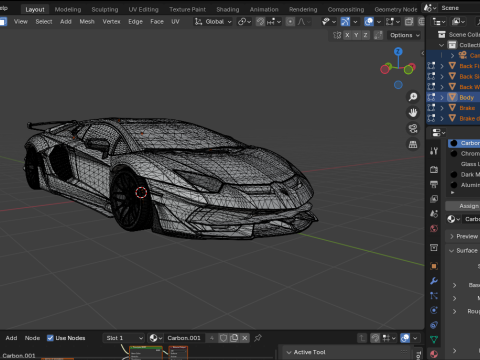480x360 pixels.
Task: Open Object Data properties (green triangle)
Action: pos(434,340)
